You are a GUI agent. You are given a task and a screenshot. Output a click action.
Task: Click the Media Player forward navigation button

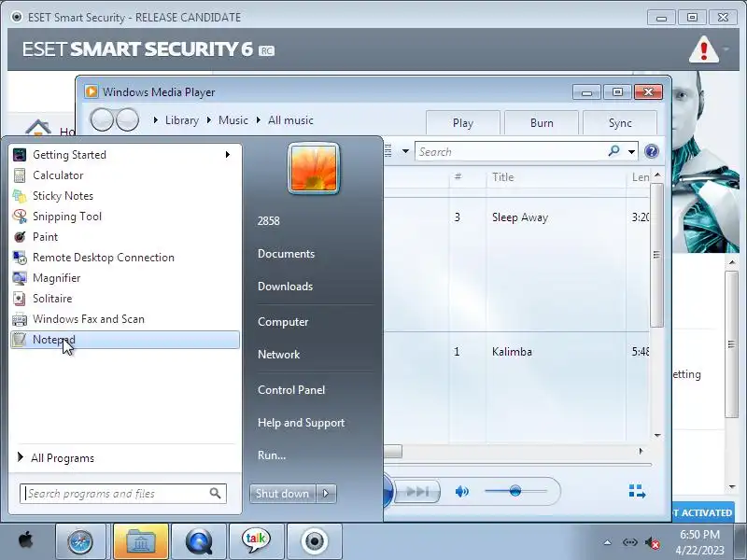(x=127, y=119)
